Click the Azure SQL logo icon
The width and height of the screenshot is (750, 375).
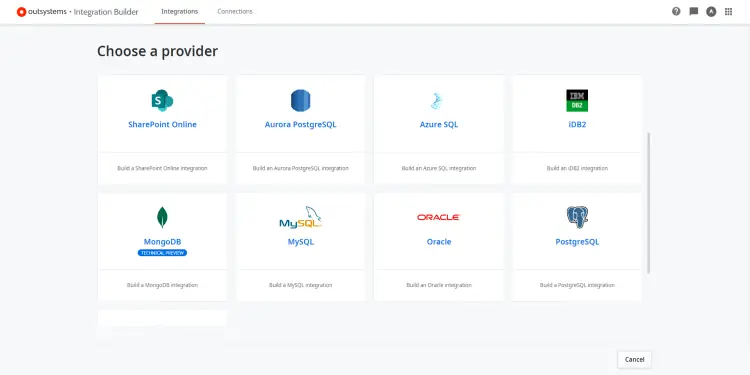437,101
